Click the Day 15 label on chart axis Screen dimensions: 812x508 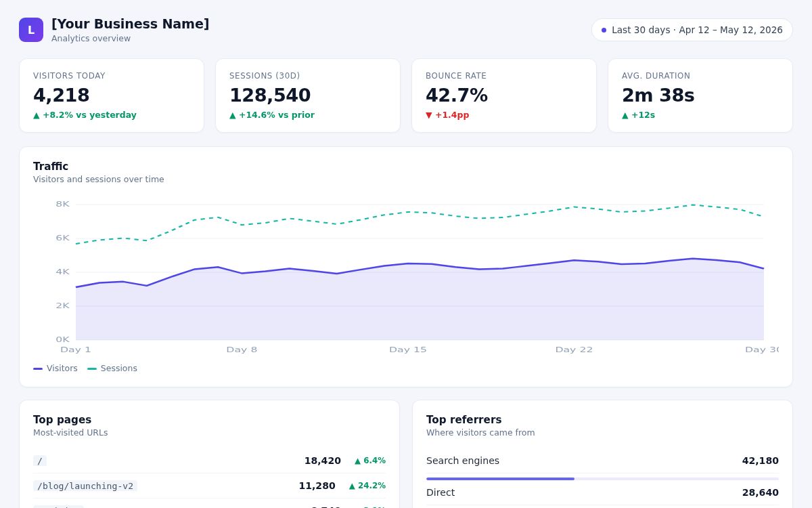point(408,350)
